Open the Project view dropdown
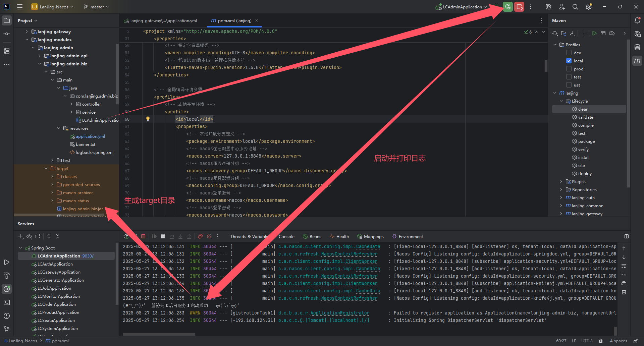The width and height of the screenshot is (644, 346). (x=28, y=20)
